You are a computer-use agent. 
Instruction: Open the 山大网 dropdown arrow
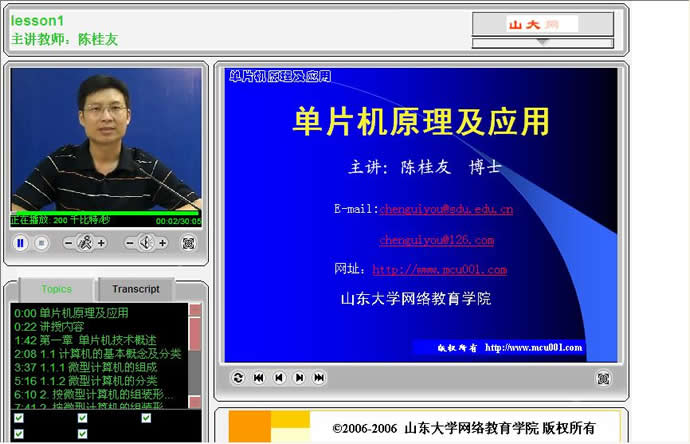click(x=543, y=43)
